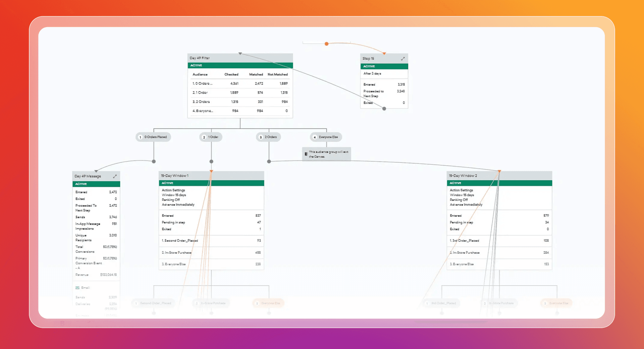Click the expand icon on the Step 15 card
Viewport: 644px width, 349px height.
pyautogui.click(x=403, y=58)
